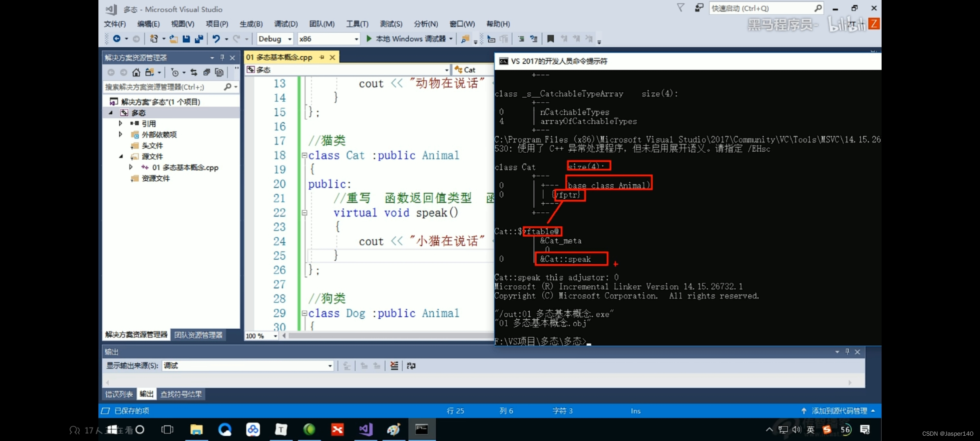Toggle input method 英 in the system tray
980x441 pixels.
[811, 430]
